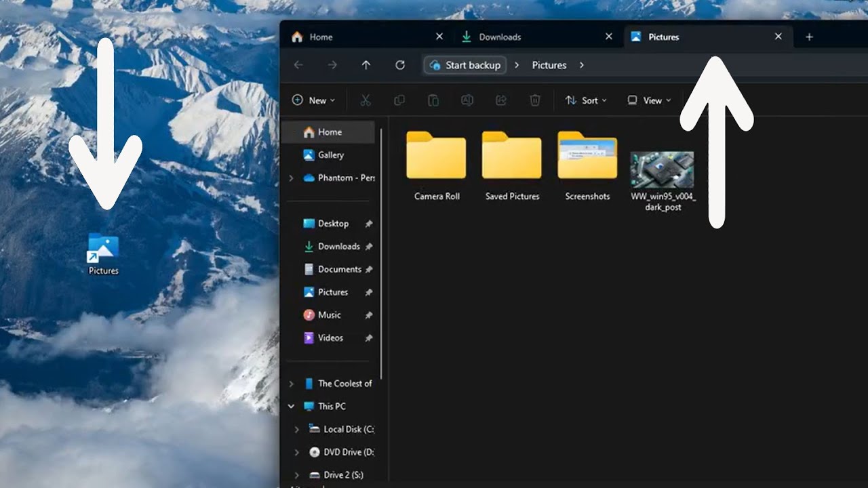Select the Phantom OneDrive entry
The width and height of the screenshot is (868, 488).
tap(338, 178)
